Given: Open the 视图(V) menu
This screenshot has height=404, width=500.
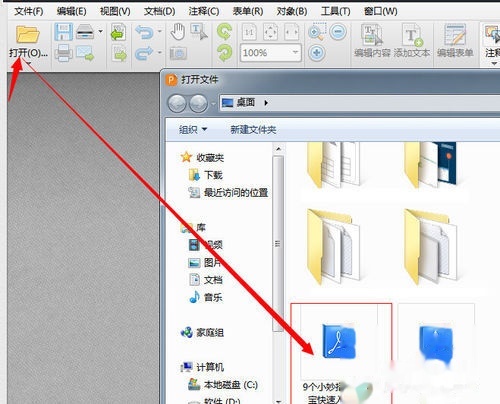Looking at the screenshot, I should [115, 12].
